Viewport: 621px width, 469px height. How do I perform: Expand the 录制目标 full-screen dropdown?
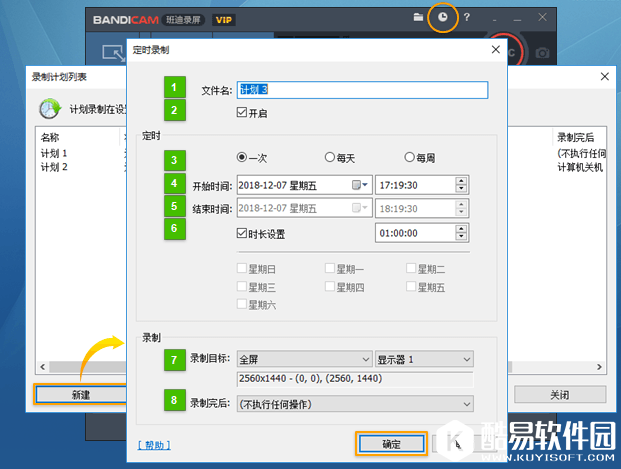pos(303,358)
